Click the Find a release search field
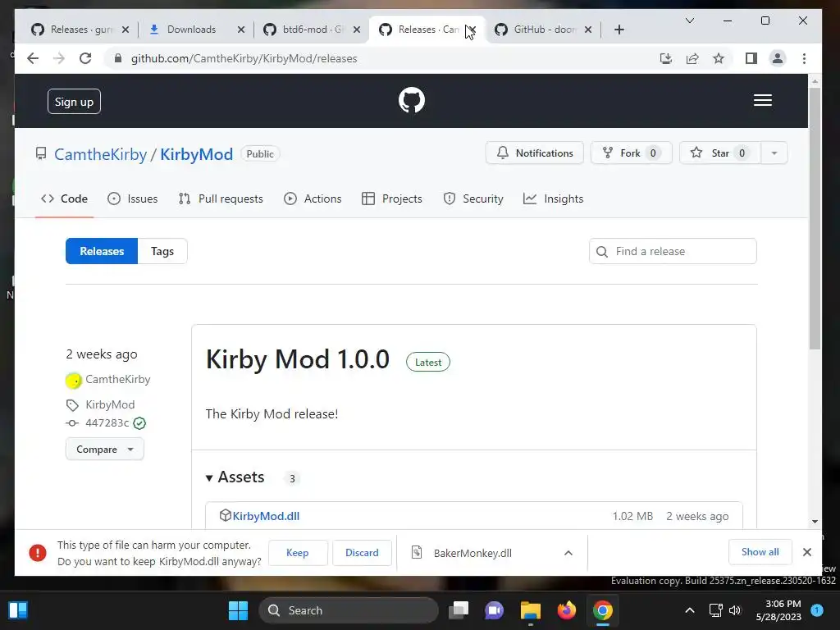Viewport: 840px width, 630px height. (x=673, y=251)
